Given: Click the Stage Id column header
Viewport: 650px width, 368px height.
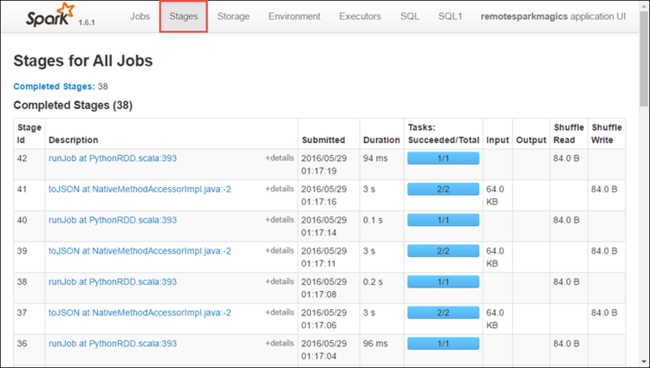Looking at the screenshot, I should [29, 133].
